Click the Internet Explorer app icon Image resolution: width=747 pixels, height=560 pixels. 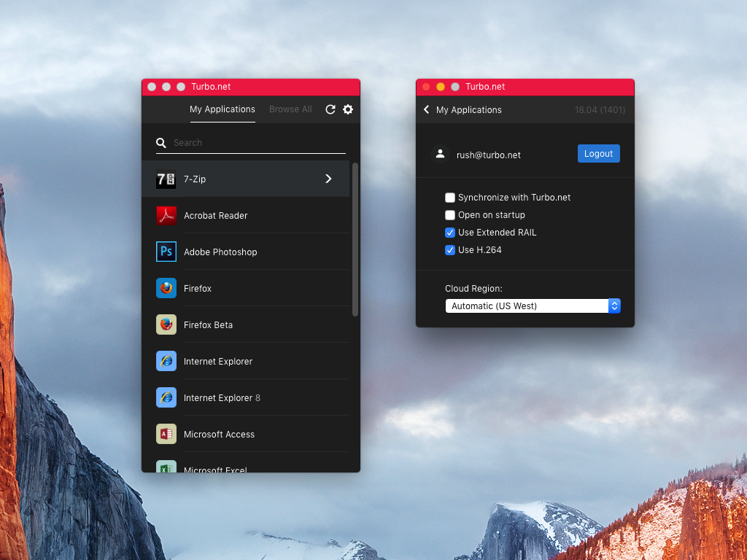coord(166,361)
